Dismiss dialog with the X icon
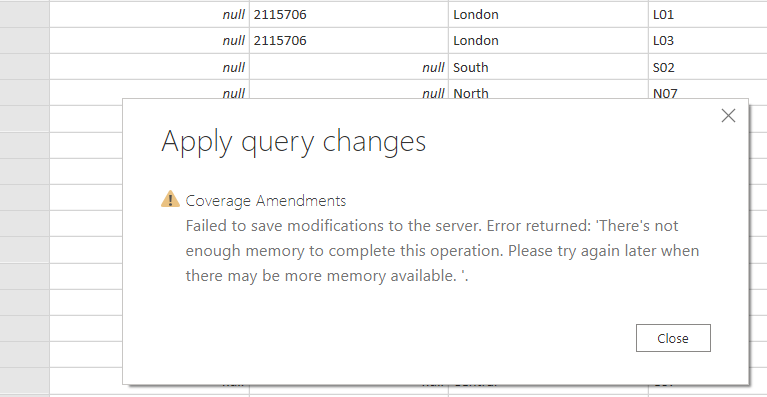767x397 pixels. [728, 116]
